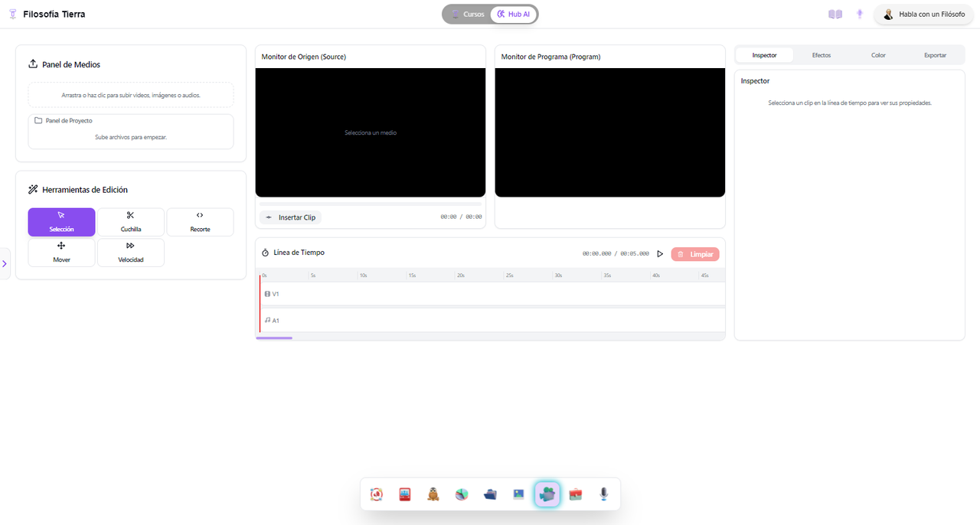Click the Source monitor preview area
980x525 pixels.
click(x=371, y=132)
